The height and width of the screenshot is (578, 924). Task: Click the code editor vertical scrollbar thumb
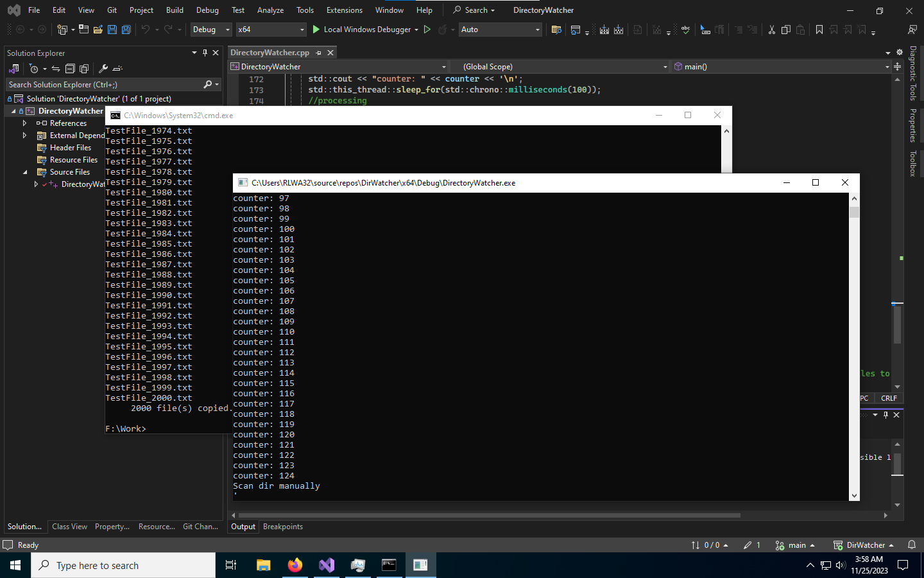point(897,325)
